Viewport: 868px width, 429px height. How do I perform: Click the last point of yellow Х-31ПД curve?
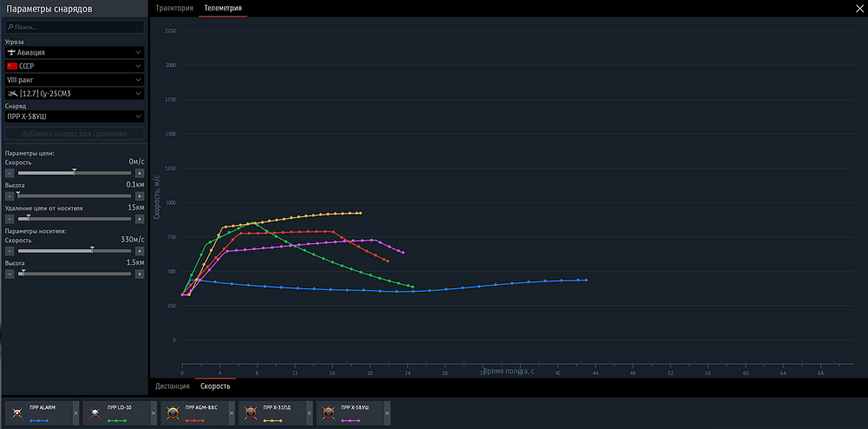[360, 213]
